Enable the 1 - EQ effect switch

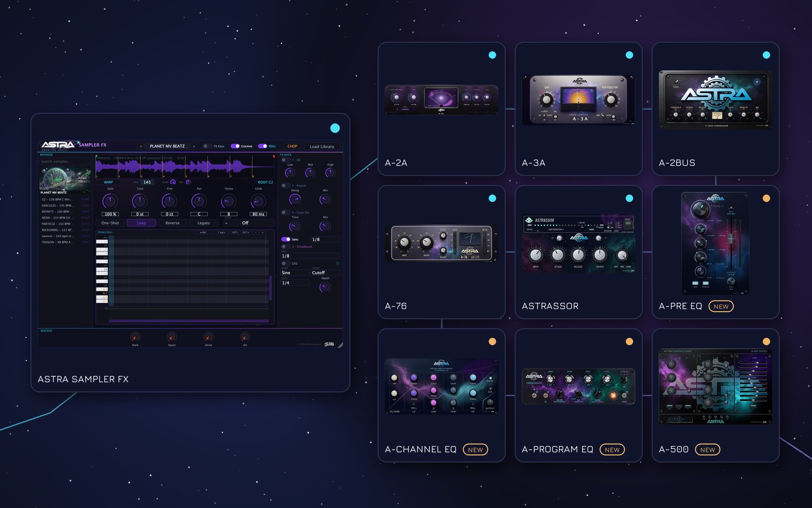pyautogui.click(x=286, y=160)
